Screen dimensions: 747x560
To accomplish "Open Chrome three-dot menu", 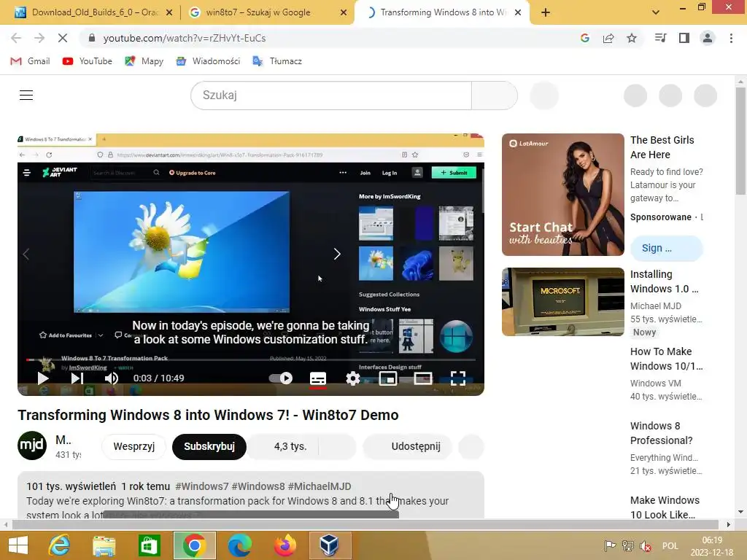I will pyautogui.click(x=731, y=38).
